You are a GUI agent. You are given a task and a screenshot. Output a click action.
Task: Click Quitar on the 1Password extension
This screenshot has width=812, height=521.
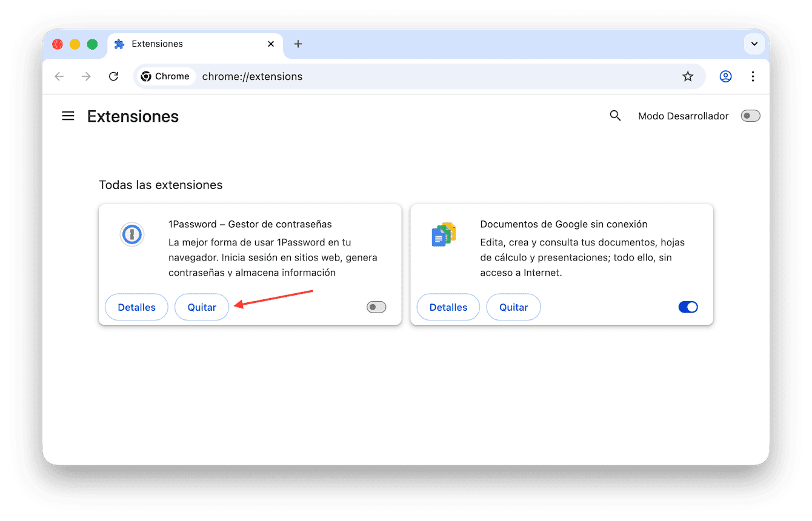tap(202, 307)
